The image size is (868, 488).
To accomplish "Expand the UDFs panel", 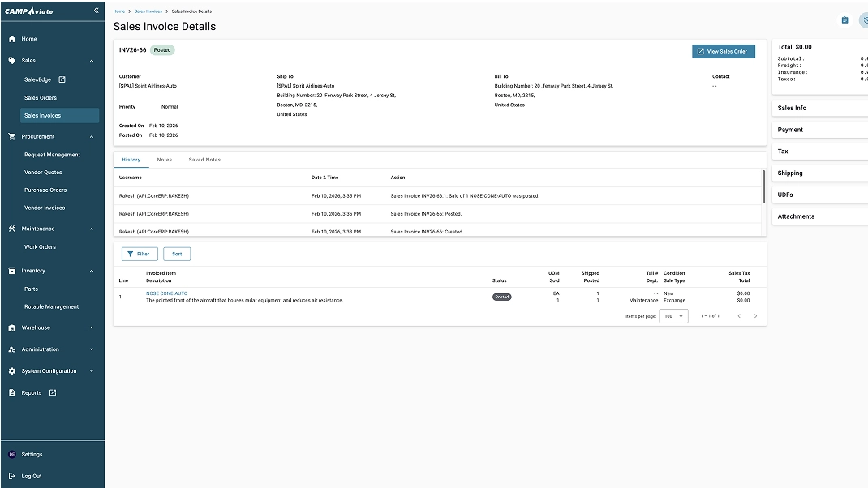I will [820, 195].
